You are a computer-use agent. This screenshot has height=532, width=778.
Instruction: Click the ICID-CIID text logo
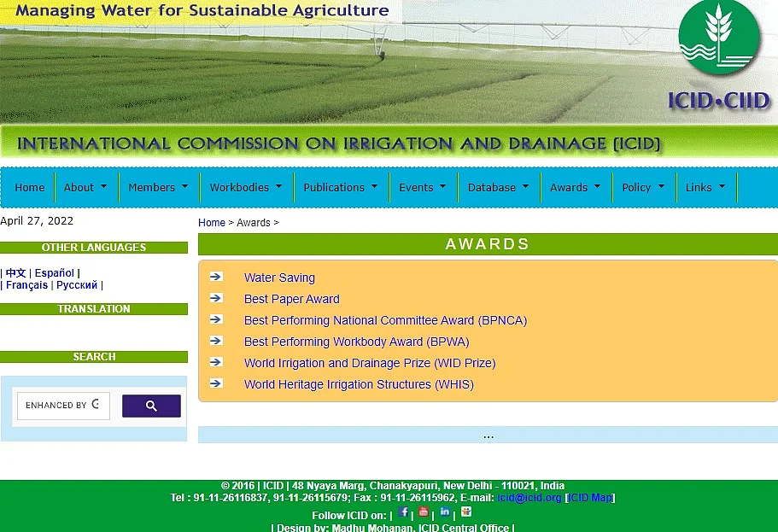tap(718, 101)
